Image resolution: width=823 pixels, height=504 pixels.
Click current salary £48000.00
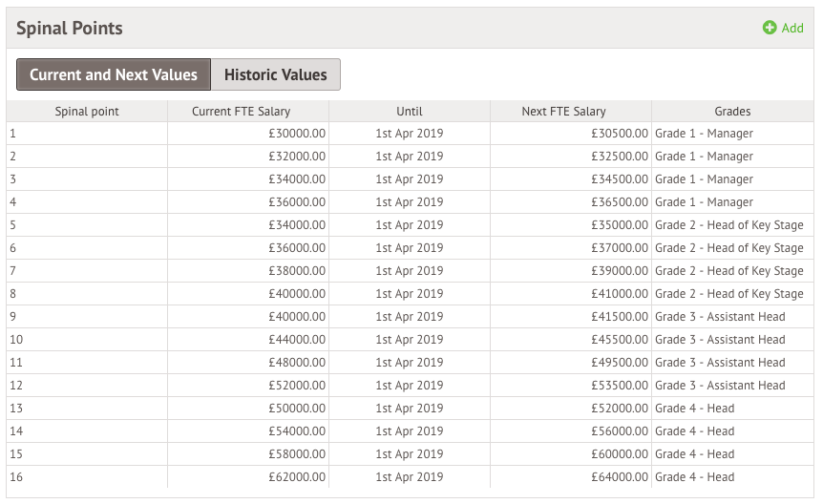(297, 363)
